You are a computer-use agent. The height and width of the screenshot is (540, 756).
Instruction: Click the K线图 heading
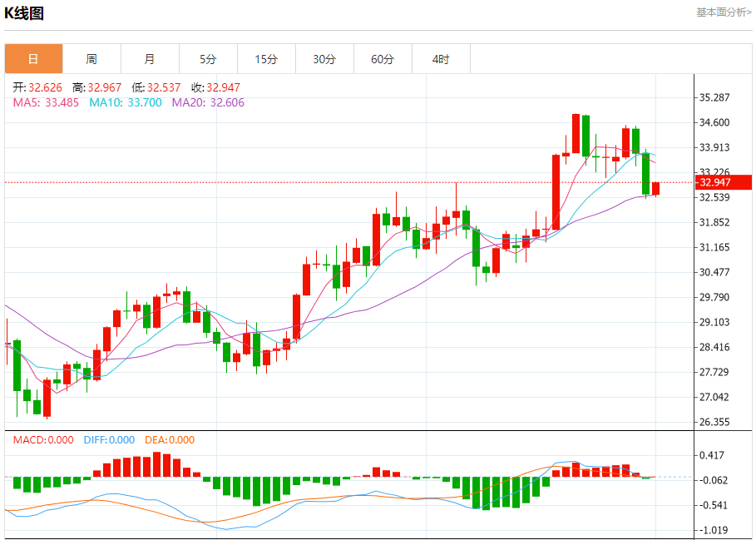click(x=24, y=13)
